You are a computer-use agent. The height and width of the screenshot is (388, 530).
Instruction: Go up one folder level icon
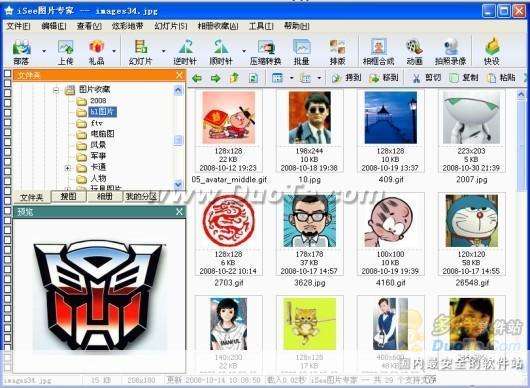click(234, 78)
